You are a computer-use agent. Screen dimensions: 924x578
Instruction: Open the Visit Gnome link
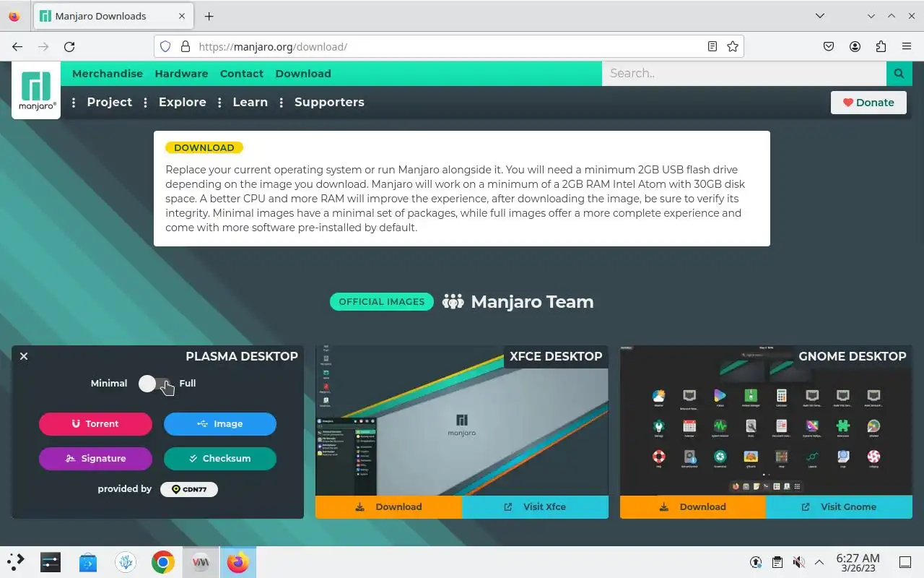coord(840,507)
